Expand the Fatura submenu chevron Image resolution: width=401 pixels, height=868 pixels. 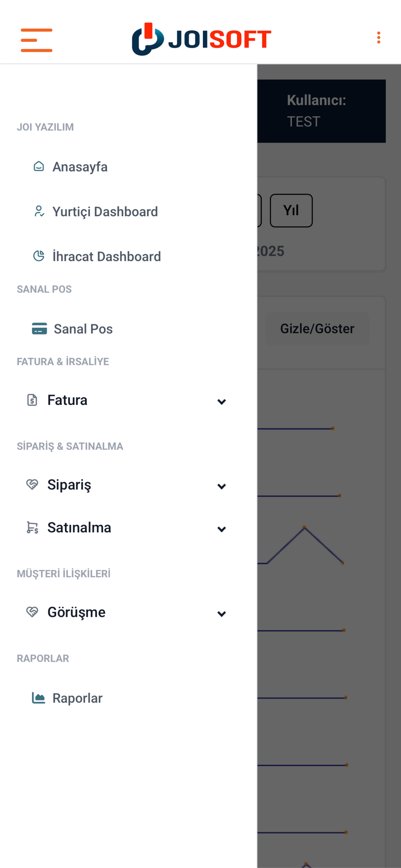pos(221,402)
